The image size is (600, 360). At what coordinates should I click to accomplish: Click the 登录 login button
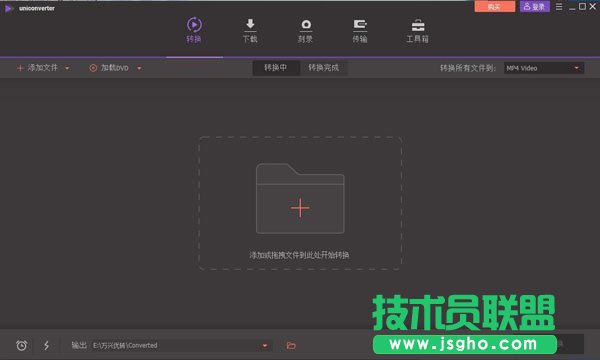click(x=535, y=7)
